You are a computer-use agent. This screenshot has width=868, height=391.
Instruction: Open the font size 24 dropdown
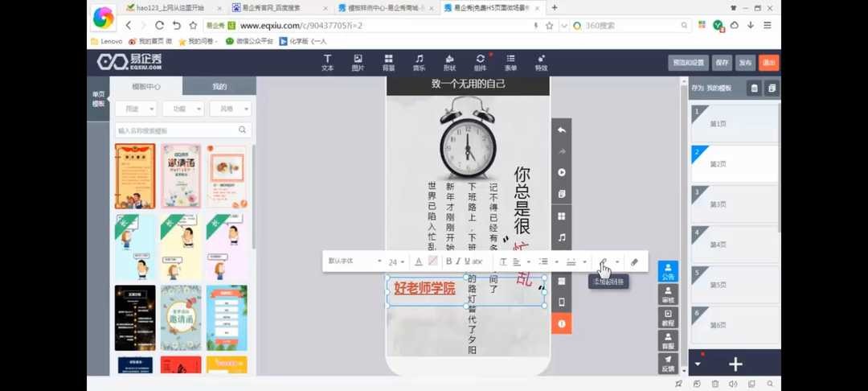tap(397, 261)
